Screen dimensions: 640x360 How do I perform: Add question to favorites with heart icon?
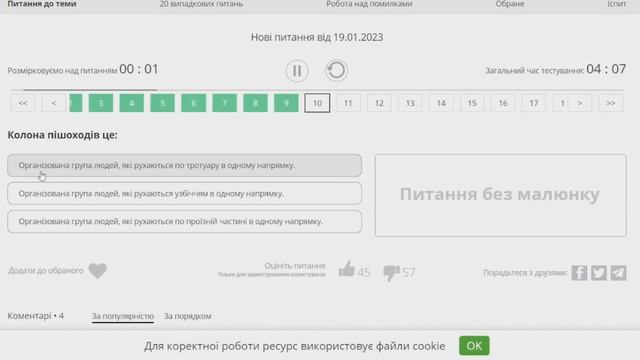98,271
